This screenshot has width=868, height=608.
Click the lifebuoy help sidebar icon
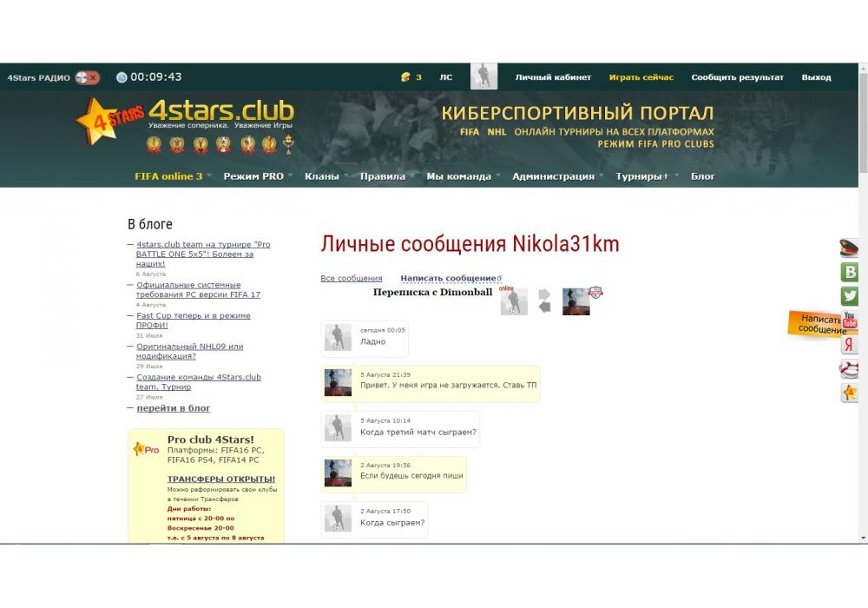(x=850, y=369)
